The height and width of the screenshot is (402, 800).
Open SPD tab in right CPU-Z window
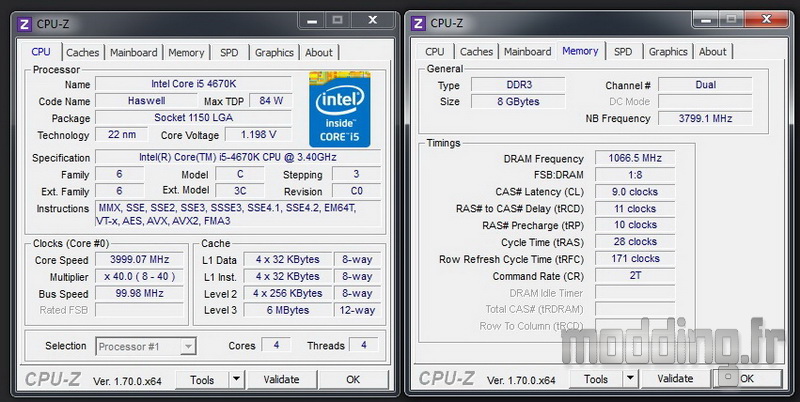pyautogui.click(x=623, y=52)
